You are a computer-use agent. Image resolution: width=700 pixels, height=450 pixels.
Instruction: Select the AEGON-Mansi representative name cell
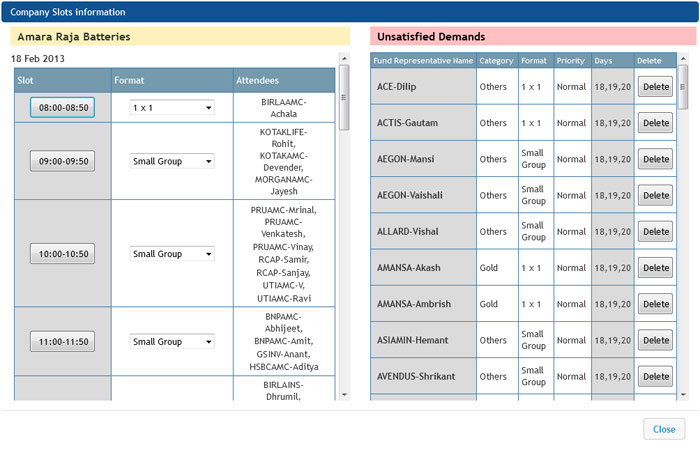(x=423, y=159)
